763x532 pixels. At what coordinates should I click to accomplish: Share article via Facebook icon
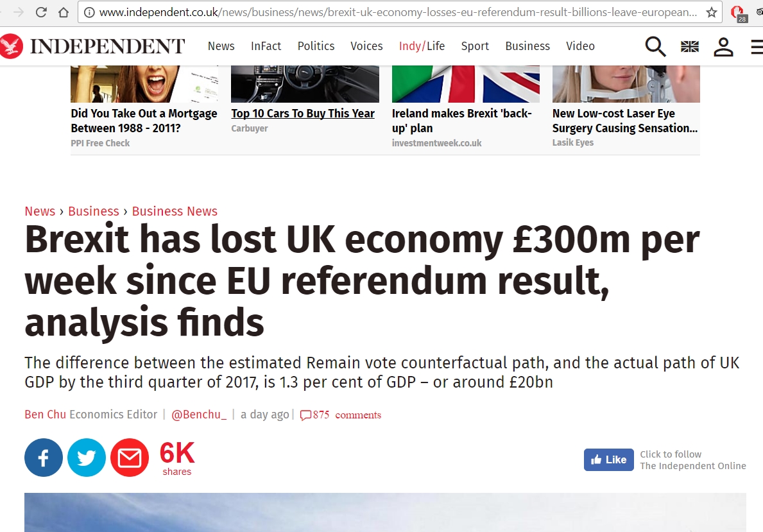44,458
